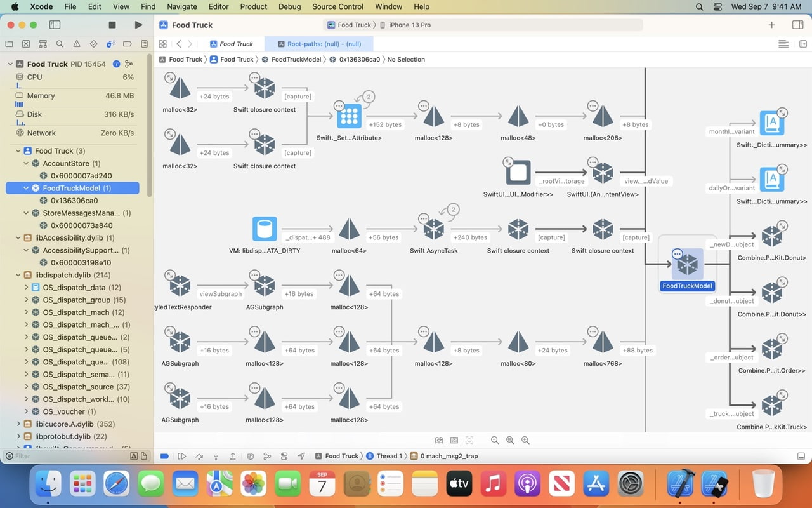Click the Debug View Hierarchy icon
Screen dimensions: 812x508
(x=250, y=456)
